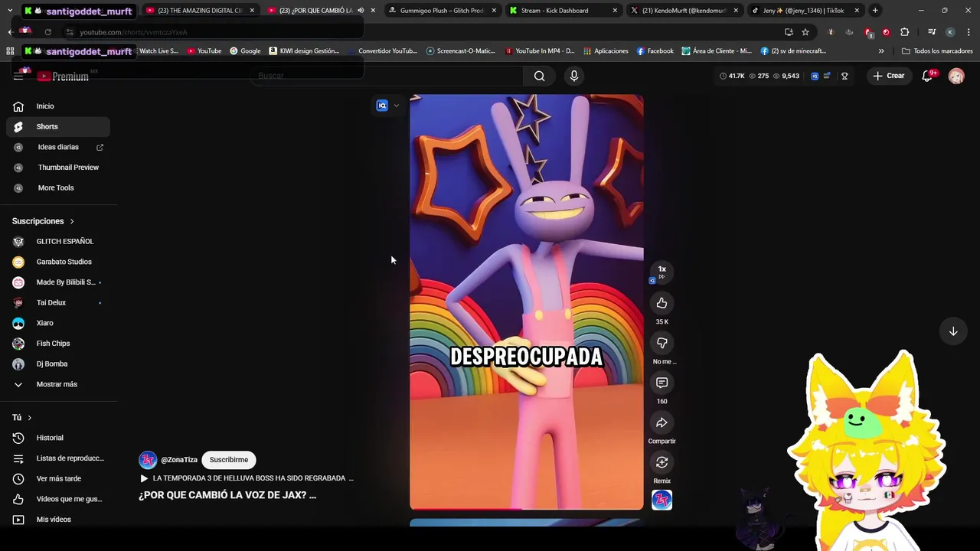Open the tab search chevron in Chrome
This screenshot has width=980, height=551.
(10, 10)
